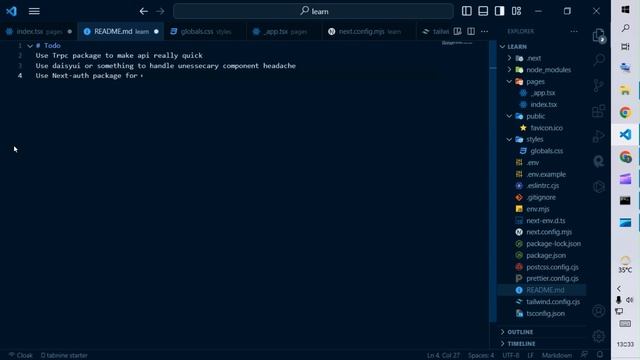Change language mode Markdown

[557, 355]
